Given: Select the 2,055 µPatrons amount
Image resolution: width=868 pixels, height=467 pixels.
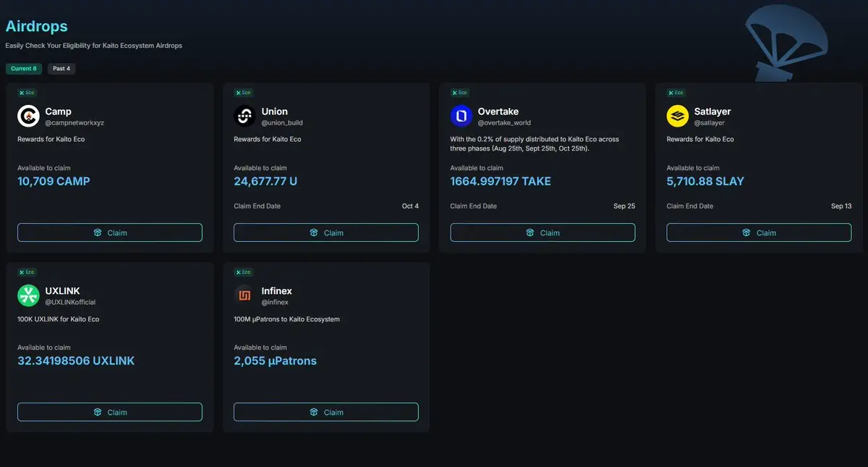Looking at the screenshot, I should (x=275, y=361).
